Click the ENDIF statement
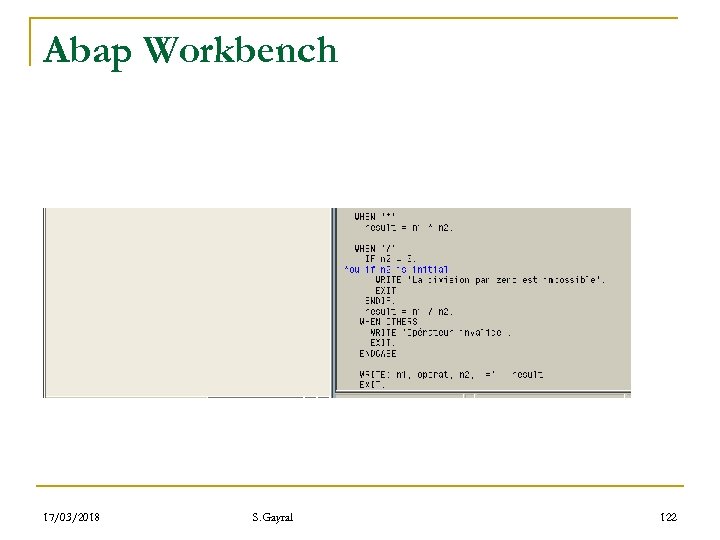This screenshot has width=720, height=540. (x=380, y=301)
